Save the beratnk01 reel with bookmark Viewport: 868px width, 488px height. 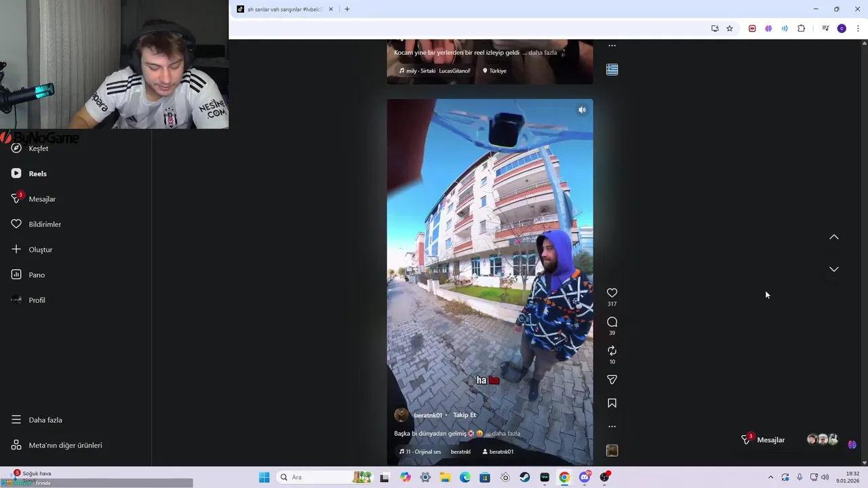pyautogui.click(x=612, y=403)
